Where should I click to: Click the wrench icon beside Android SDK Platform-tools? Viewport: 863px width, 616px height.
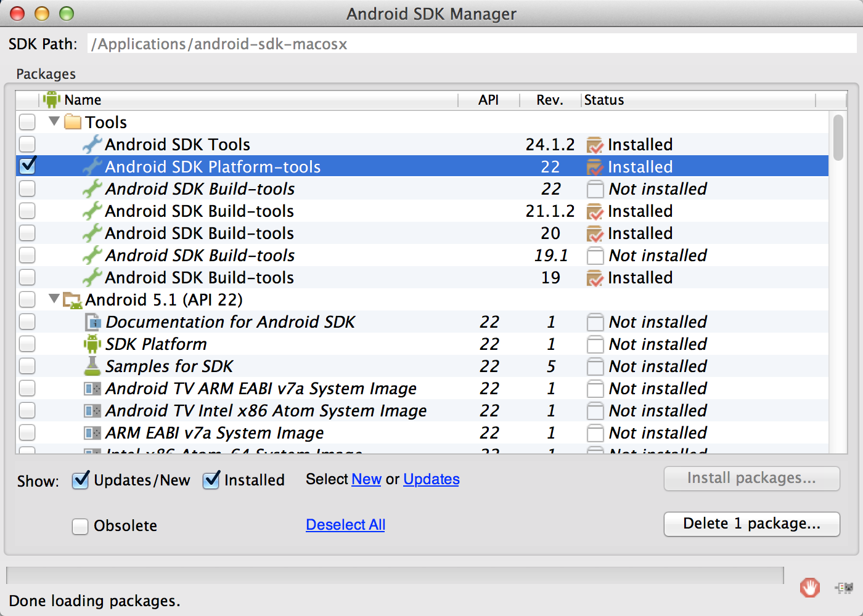pos(92,167)
